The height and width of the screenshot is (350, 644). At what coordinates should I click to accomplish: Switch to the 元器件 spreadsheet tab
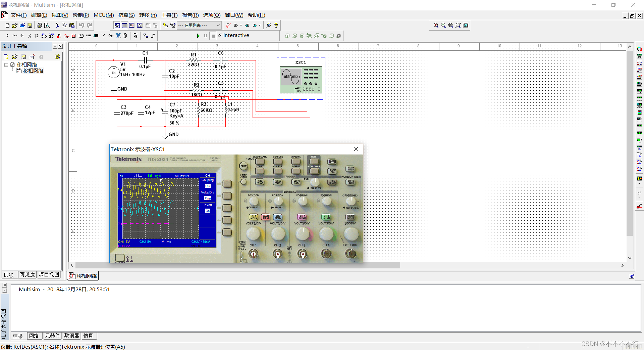[52, 336]
